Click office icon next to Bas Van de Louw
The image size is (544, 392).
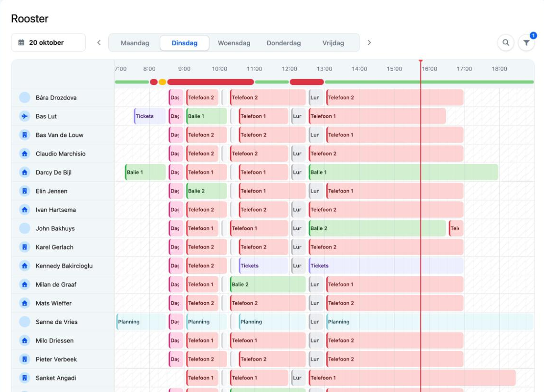[x=25, y=135]
